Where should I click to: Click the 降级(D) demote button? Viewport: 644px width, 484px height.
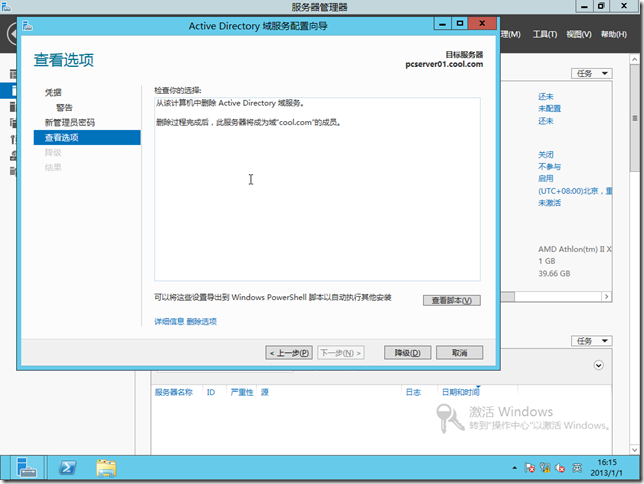[x=407, y=353]
